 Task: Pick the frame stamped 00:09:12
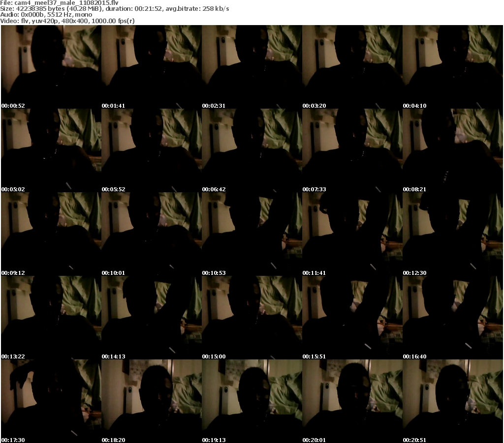51,234
